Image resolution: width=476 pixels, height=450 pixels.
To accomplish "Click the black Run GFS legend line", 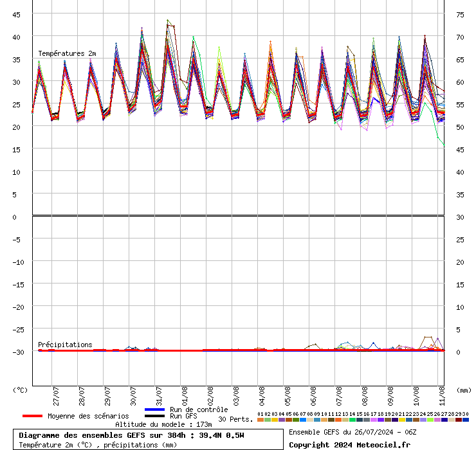I will click(x=155, y=417).
